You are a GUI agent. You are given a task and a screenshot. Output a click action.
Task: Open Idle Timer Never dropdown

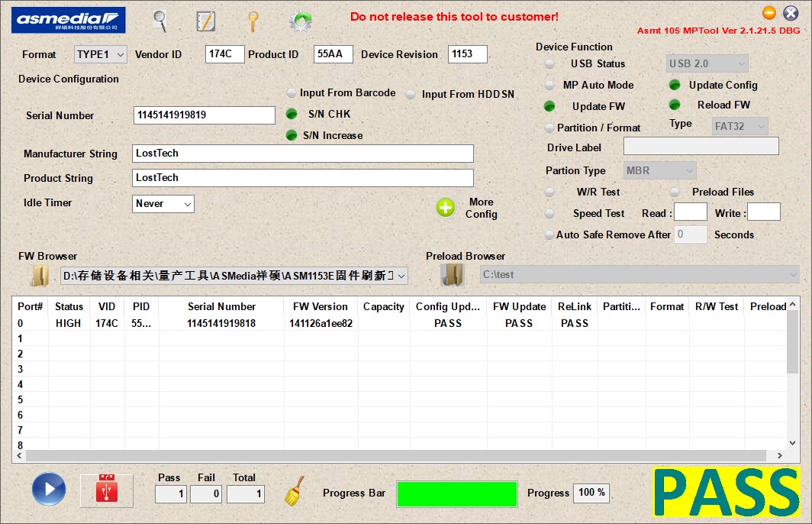163,204
